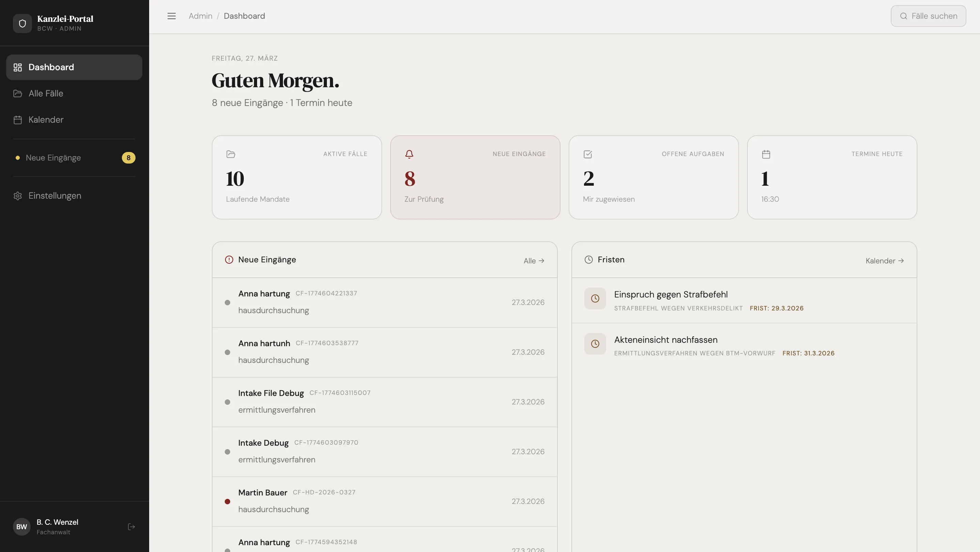Click the BW avatar at the bottom
This screenshot has height=552, width=980.
[x=21, y=526]
